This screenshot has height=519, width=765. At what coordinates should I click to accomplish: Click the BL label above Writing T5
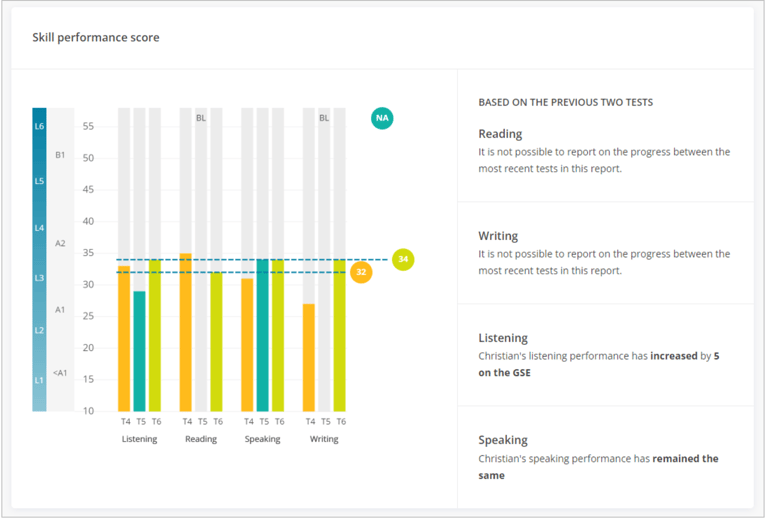(x=324, y=118)
